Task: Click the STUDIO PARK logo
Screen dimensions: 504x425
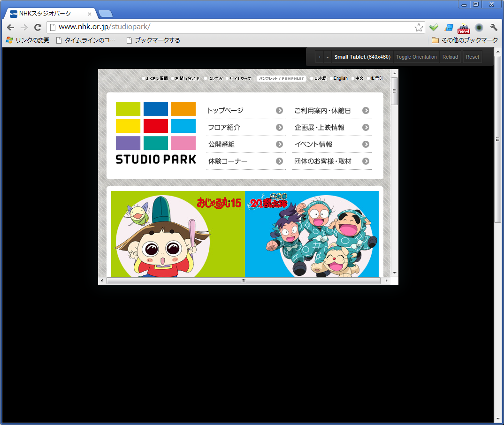Action: tap(156, 133)
